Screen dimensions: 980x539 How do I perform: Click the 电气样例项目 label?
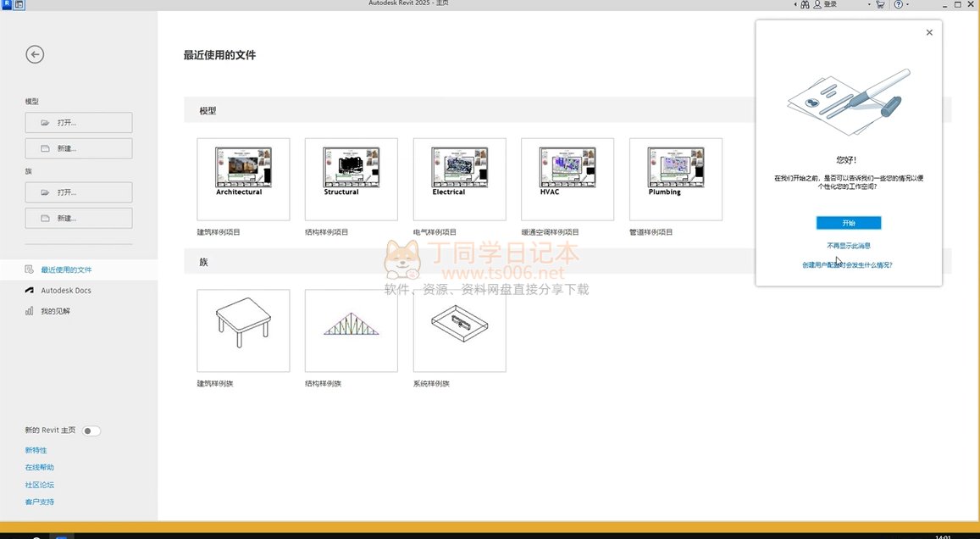(x=435, y=232)
